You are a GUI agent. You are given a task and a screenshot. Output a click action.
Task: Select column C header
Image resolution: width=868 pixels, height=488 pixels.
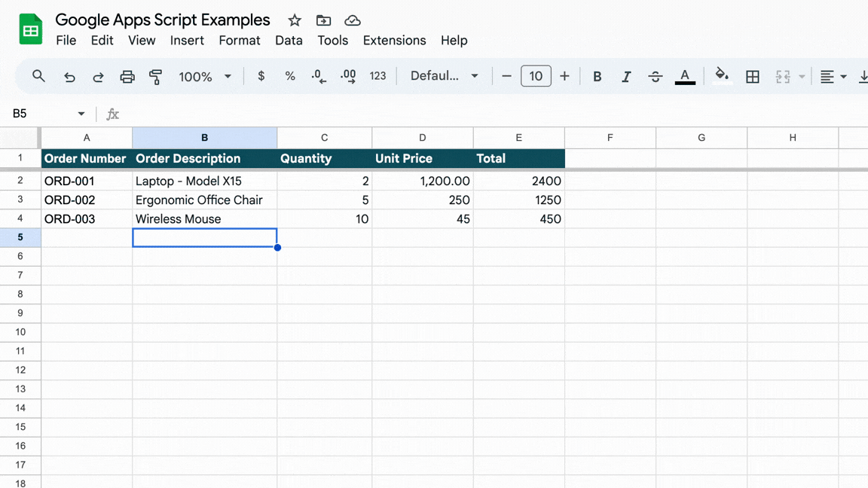pyautogui.click(x=325, y=138)
